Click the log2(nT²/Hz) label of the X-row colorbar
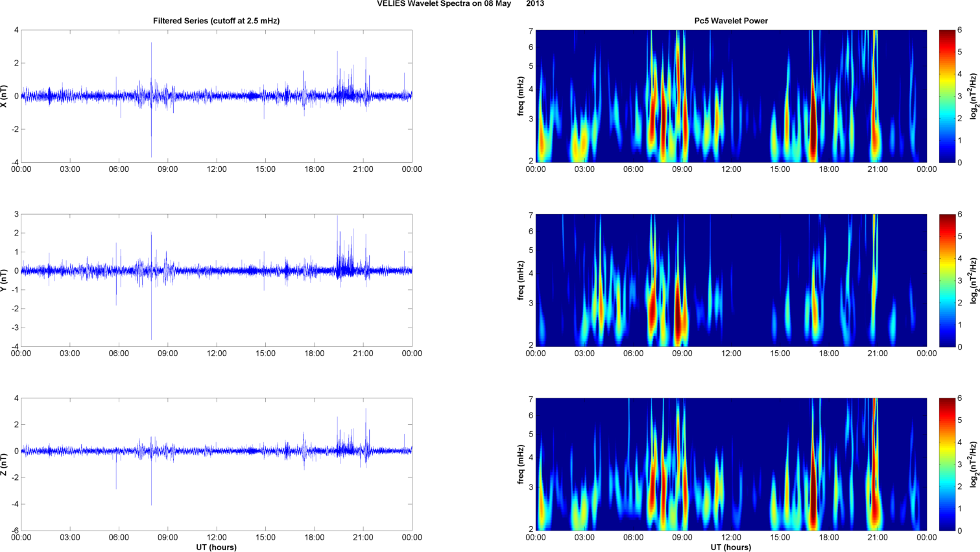Image resolution: width=980 pixels, height=552 pixels. (x=974, y=96)
